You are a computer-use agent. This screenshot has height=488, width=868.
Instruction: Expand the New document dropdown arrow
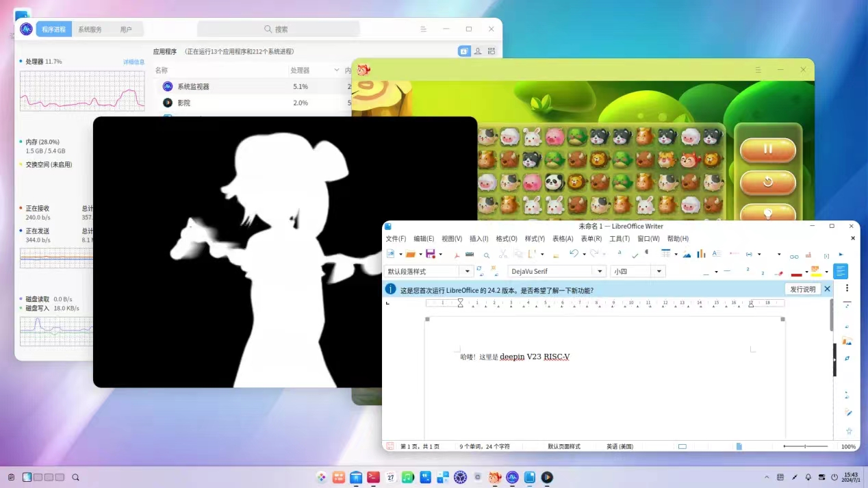[x=400, y=255]
